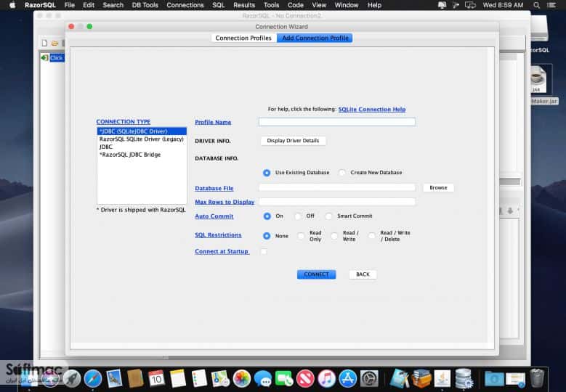The height and width of the screenshot is (392, 566).
Task: Open the SQL menu
Action: click(219, 5)
